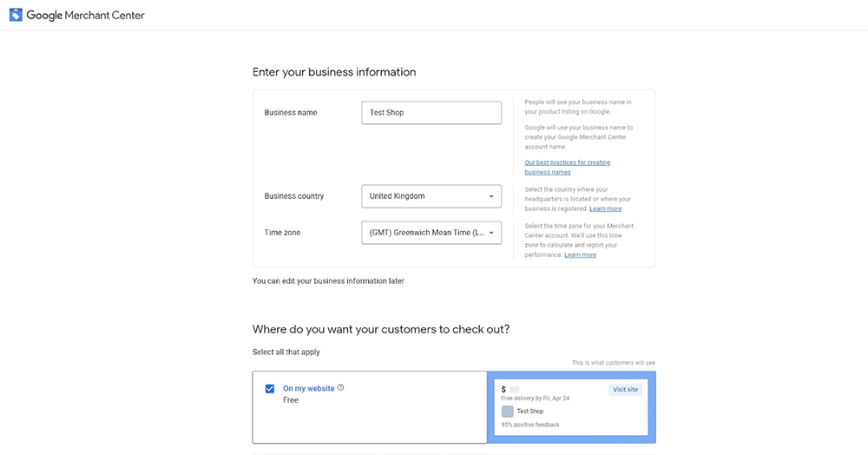The height and width of the screenshot is (455, 868).
Task: Click the dollar sign in the preview card
Action: [x=503, y=389]
